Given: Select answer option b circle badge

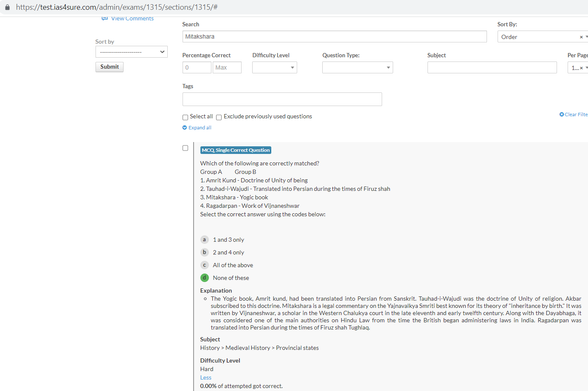Looking at the screenshot, I should pyautogui.click(x=204, y=252).
